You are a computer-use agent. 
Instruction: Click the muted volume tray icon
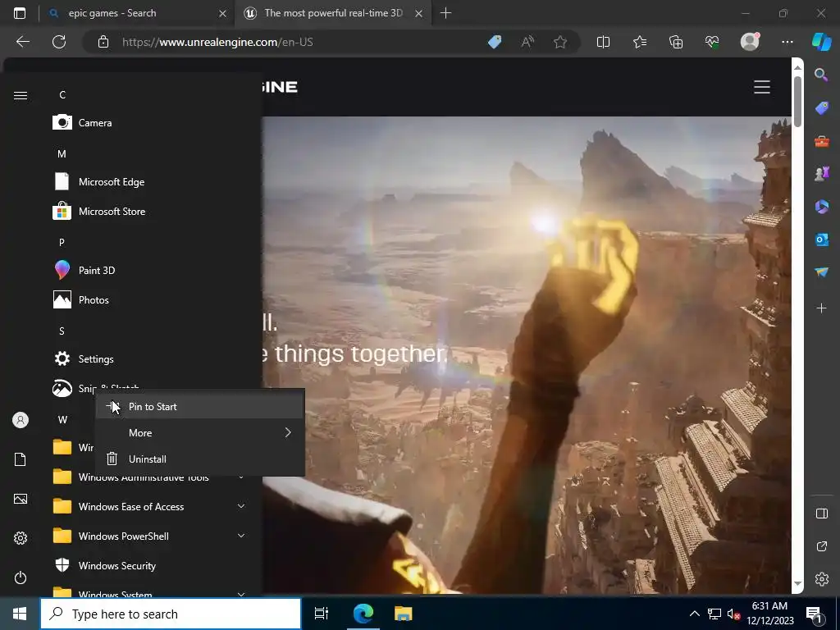click(x=733, y=614)
